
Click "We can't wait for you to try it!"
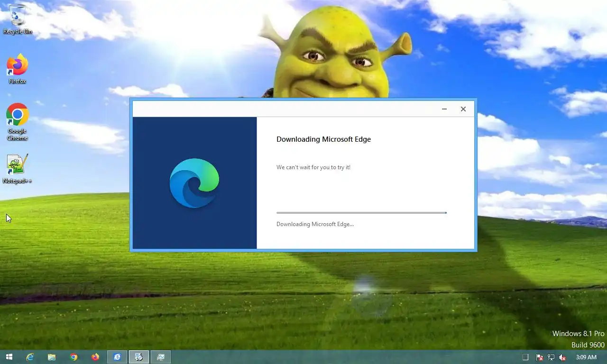click(313, 167)
